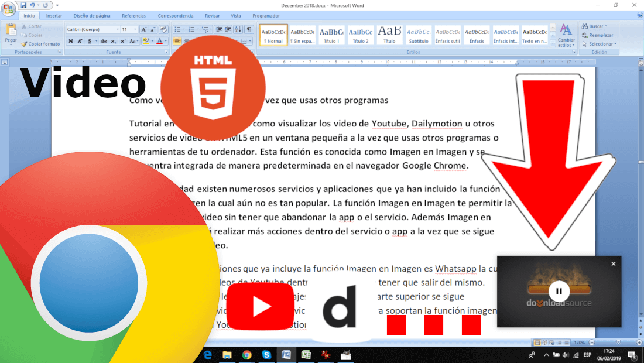Apply strikethrough abc formatting
Viewport: 644px width, 363px height.
coord(104,41)
